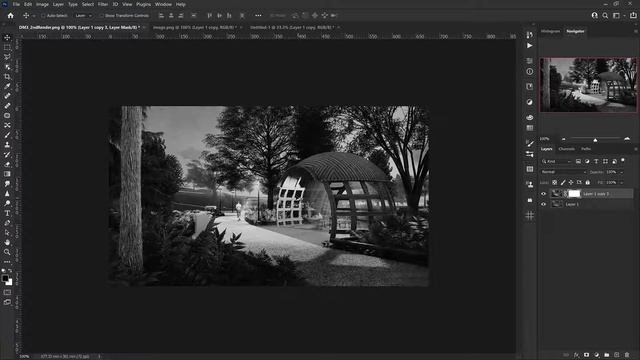
Task: Click the background color swatch
Action: (x=10, y=283)
